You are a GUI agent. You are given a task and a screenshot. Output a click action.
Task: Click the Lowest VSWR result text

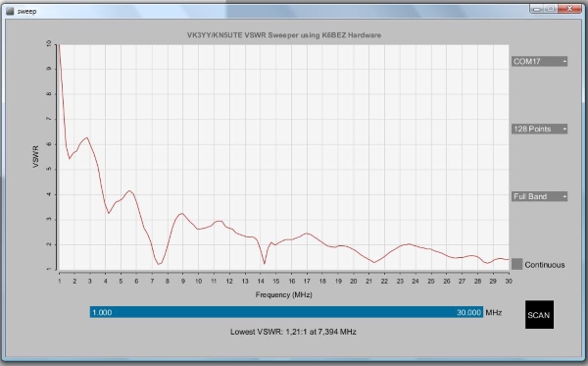[x=293, y=332]
